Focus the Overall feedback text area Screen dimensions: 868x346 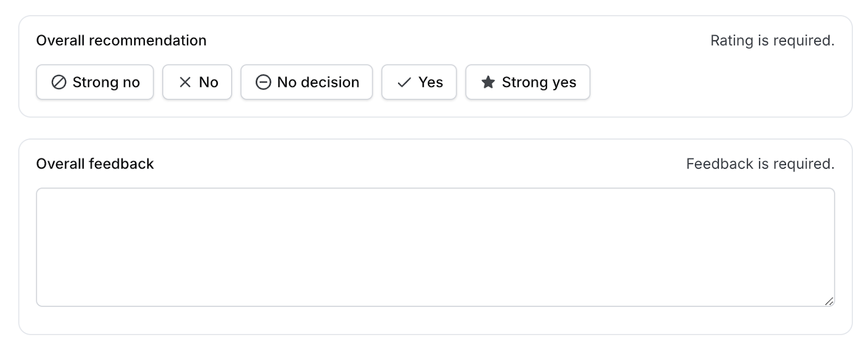point(435,247)
